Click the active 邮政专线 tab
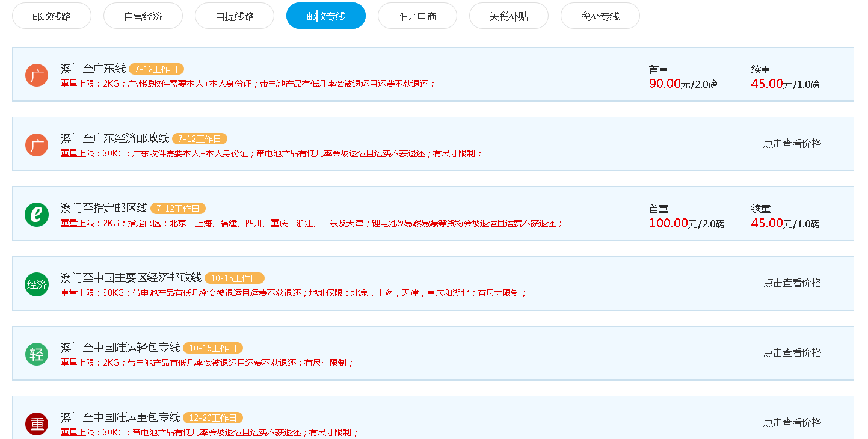 click(x=326, y=16)
